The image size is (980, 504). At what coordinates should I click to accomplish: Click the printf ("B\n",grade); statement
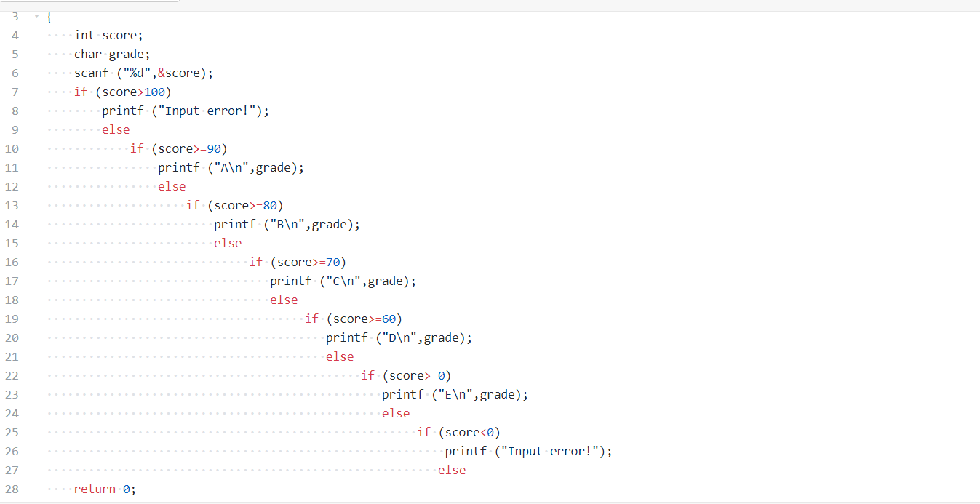[287, 224]
